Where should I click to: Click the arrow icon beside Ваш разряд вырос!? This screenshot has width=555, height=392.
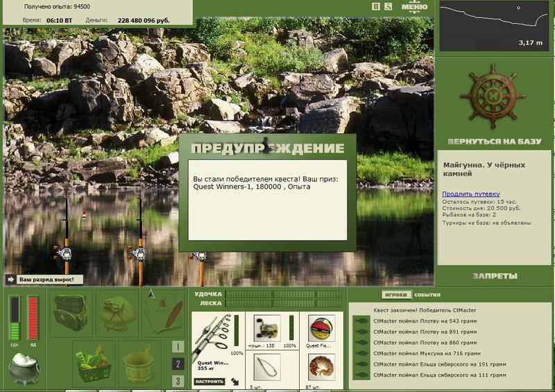pyautogui.click(x=10, y=280)
